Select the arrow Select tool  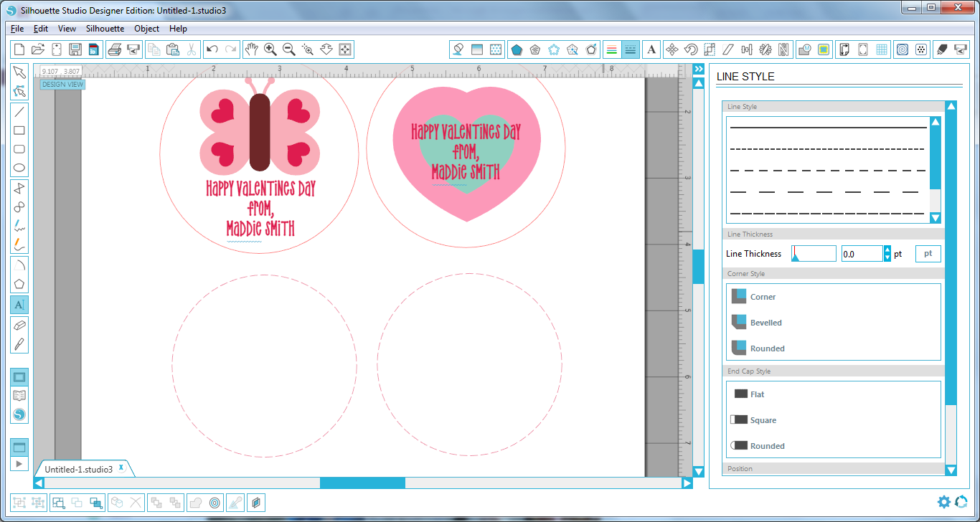tap(19, 72)
